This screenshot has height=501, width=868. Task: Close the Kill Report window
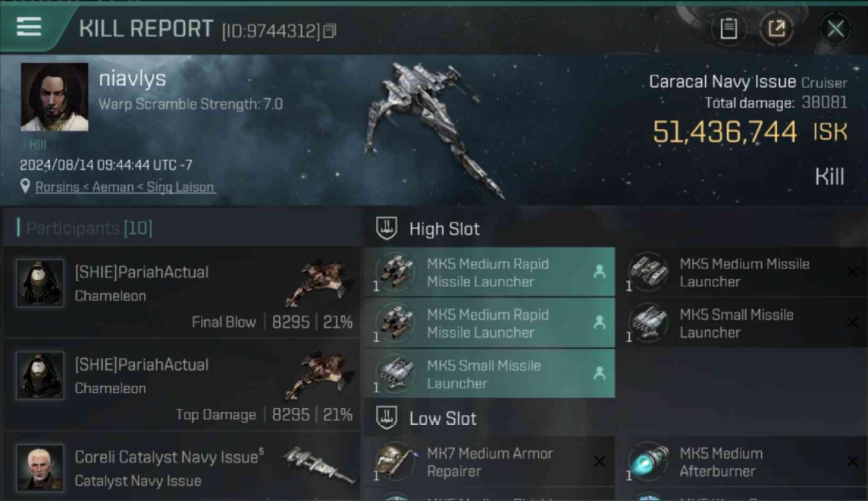(835, 29)
